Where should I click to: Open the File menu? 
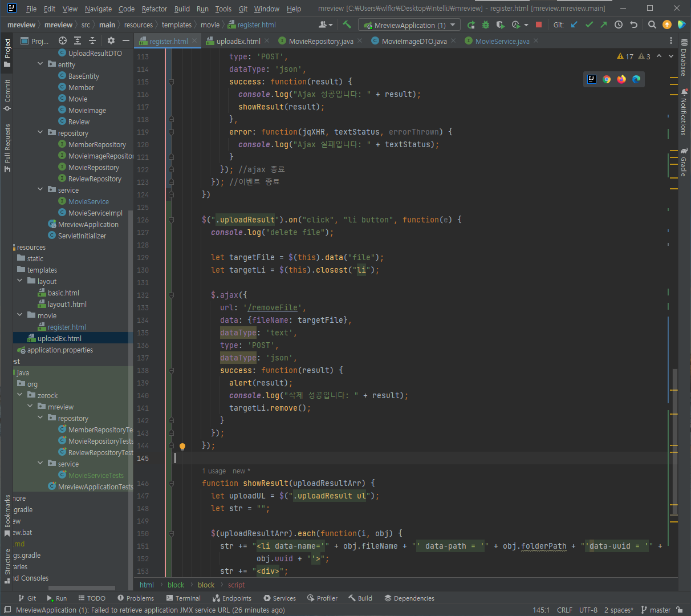[x=31, y=9]
